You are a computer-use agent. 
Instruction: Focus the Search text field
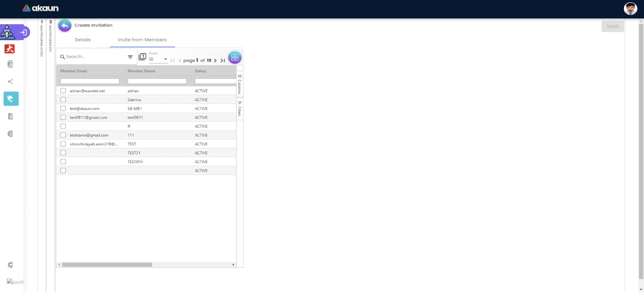click(95, 57)
